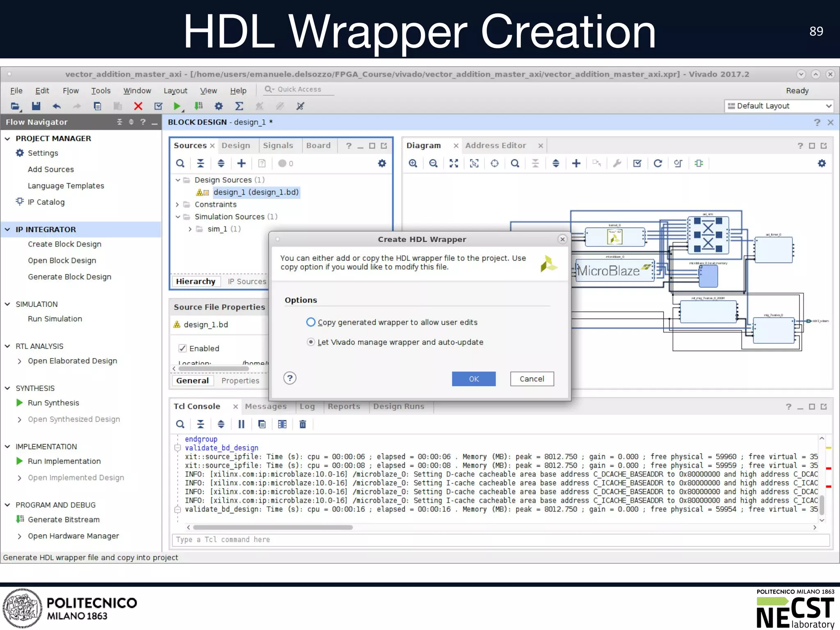This screenshot has height=630, width=840.
Task: Click the Tcl command input field
Action: pos(501,540)
